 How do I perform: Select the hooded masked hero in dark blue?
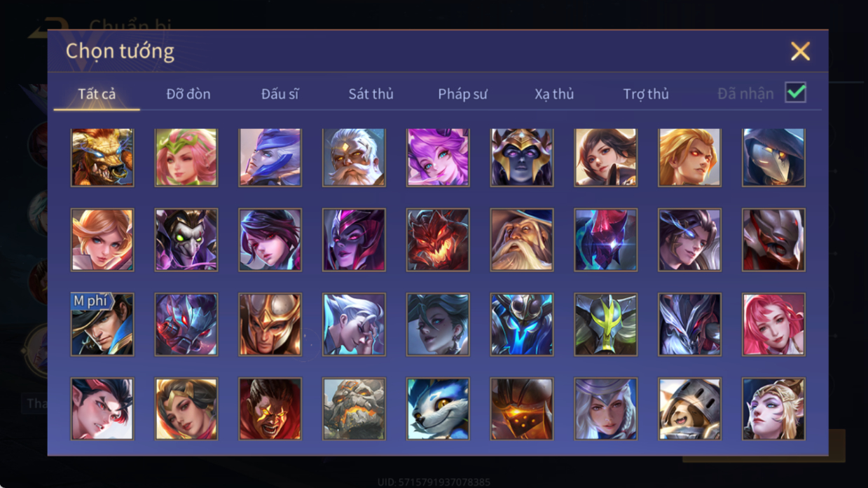[x=773, y=157]
